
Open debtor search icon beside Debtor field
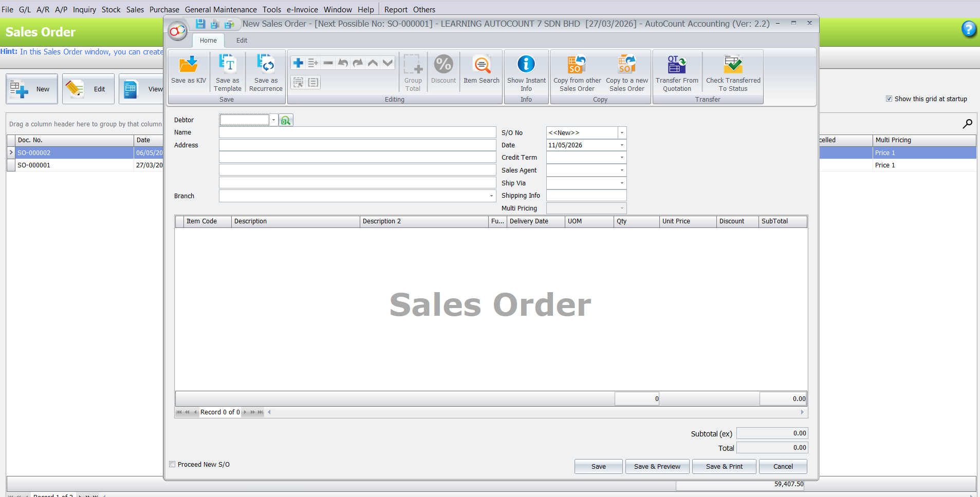(286, 120)
